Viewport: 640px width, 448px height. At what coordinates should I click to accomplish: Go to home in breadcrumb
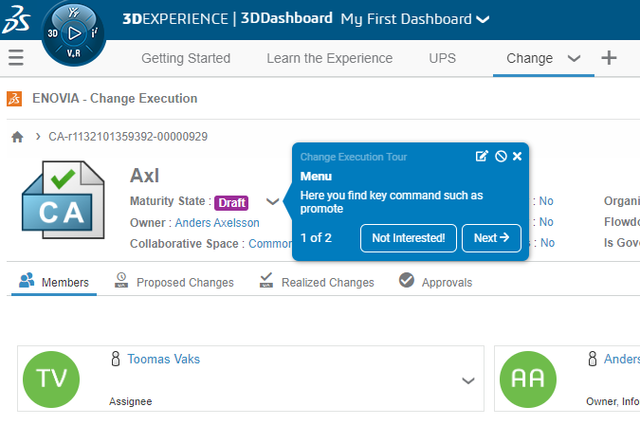[17, 137]
